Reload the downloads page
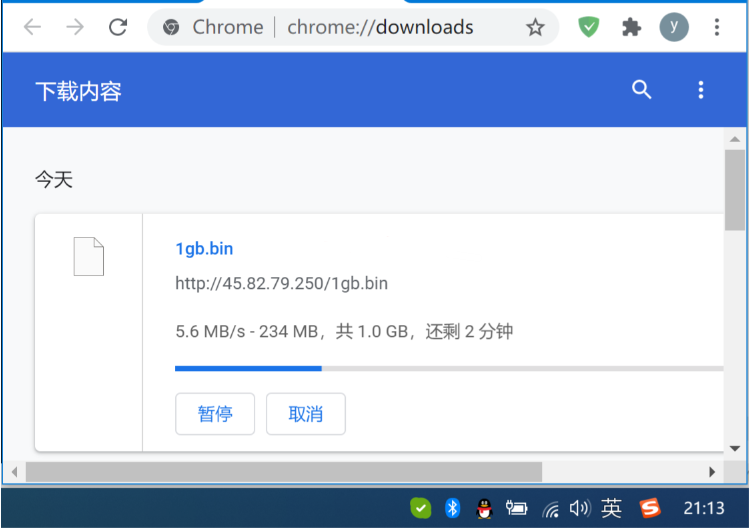 118,27
